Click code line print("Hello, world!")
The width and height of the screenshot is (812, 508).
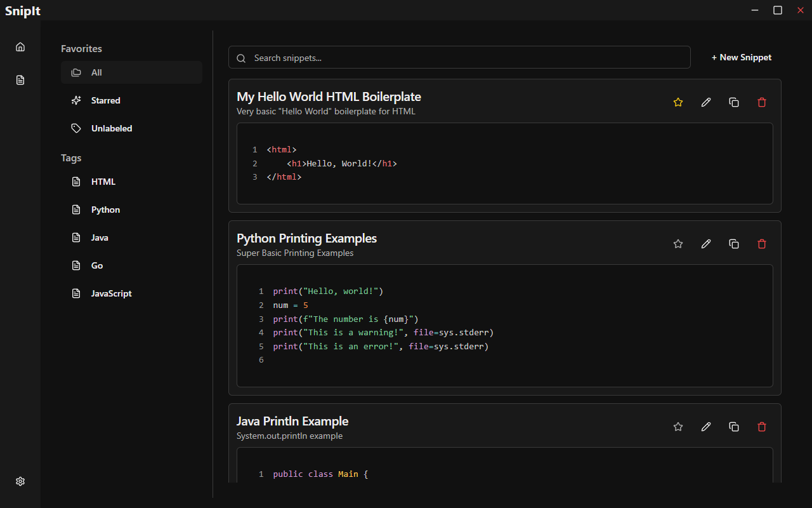pyautogui.click(x=329, y=291)
